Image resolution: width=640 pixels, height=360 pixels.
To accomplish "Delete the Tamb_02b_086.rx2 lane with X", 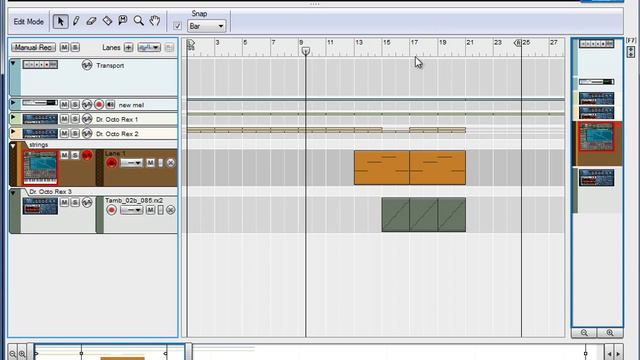I will click(x=171, y=210).
